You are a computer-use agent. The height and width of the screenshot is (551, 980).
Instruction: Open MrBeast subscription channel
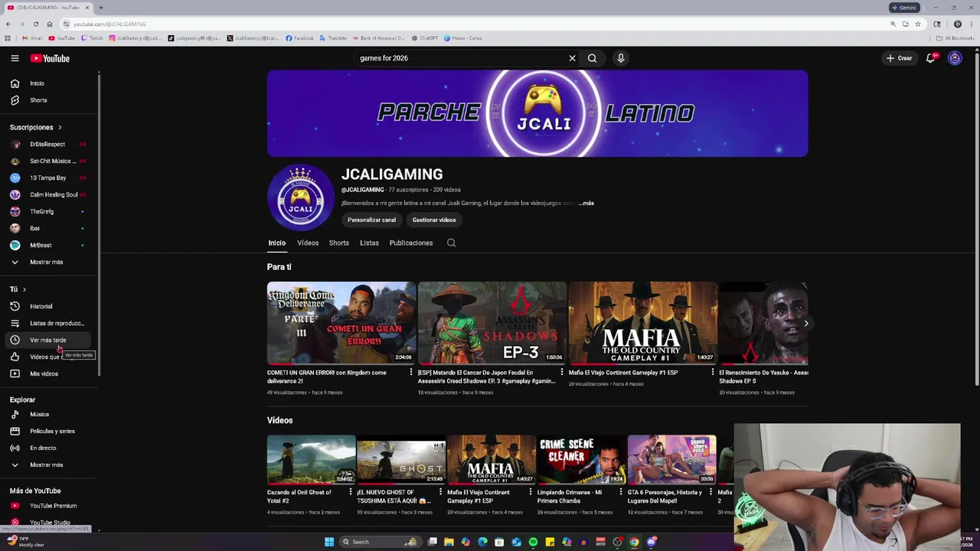pos(49,245)
